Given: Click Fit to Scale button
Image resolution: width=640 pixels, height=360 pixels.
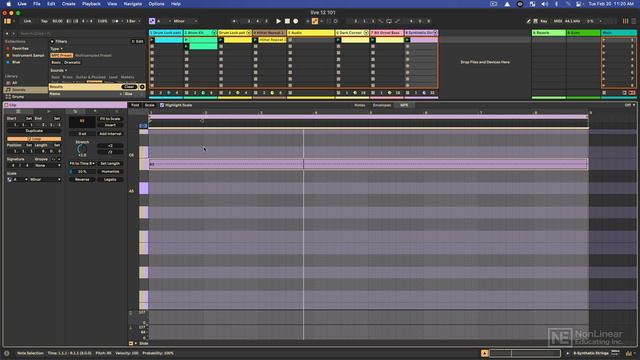Looking at the screenshot, I should click(110, 119).
